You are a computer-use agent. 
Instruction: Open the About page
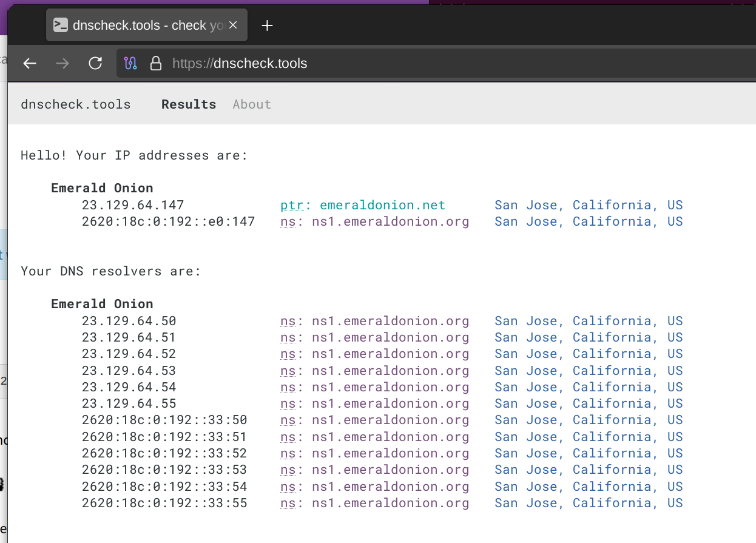(252, 104)
